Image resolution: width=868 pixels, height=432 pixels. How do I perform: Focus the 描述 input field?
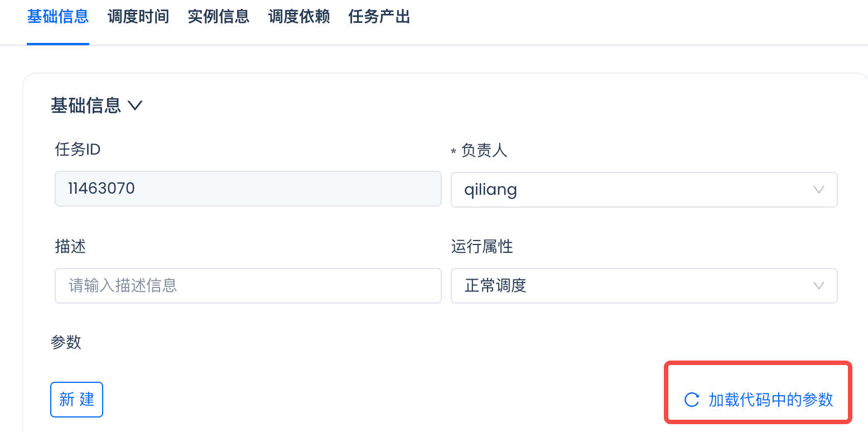pos(248,286)
